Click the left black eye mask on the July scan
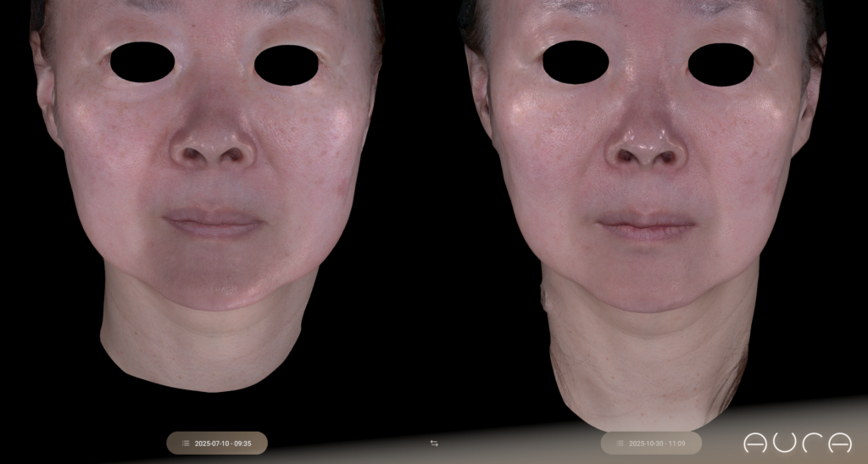This screenshot has height=464, width=868. point(142,64)
